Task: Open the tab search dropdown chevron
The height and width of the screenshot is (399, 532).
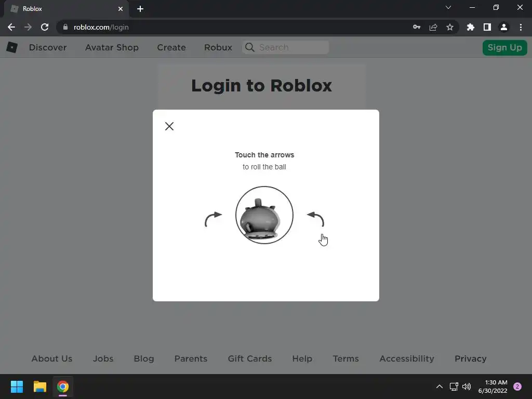Action: pos(448,7)
